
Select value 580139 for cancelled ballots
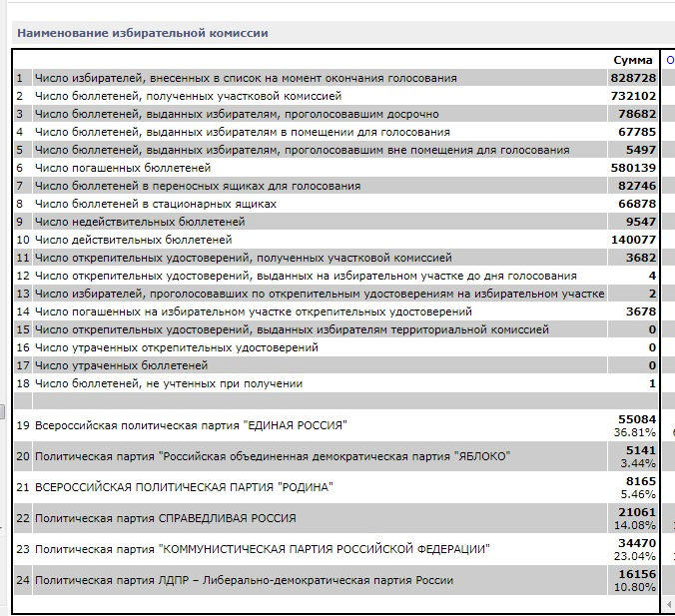coord(633,168)
